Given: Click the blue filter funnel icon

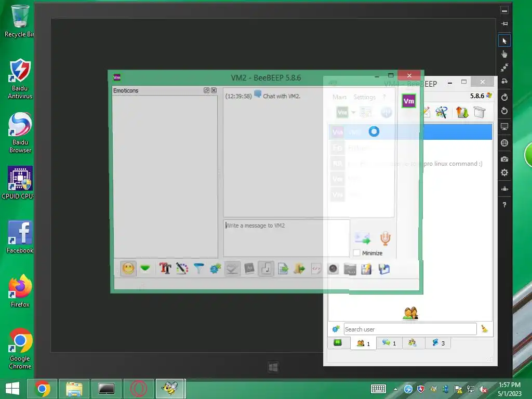Looking at the screenshot, I should coord(199,269).
